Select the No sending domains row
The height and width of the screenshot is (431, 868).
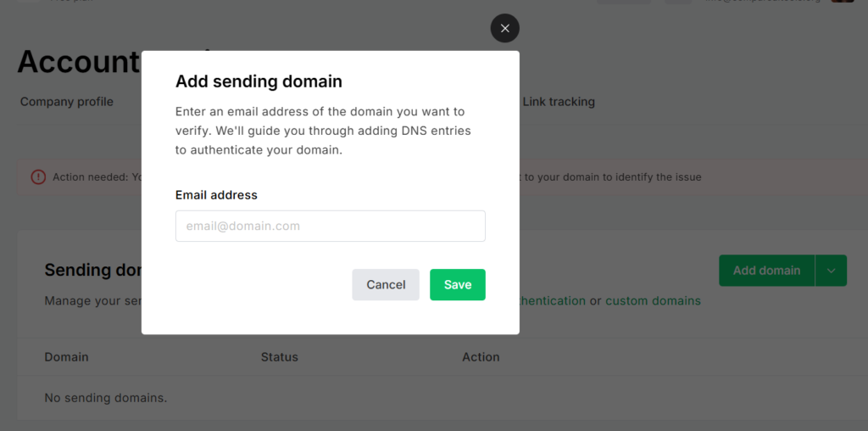click(x=442, y=398)
